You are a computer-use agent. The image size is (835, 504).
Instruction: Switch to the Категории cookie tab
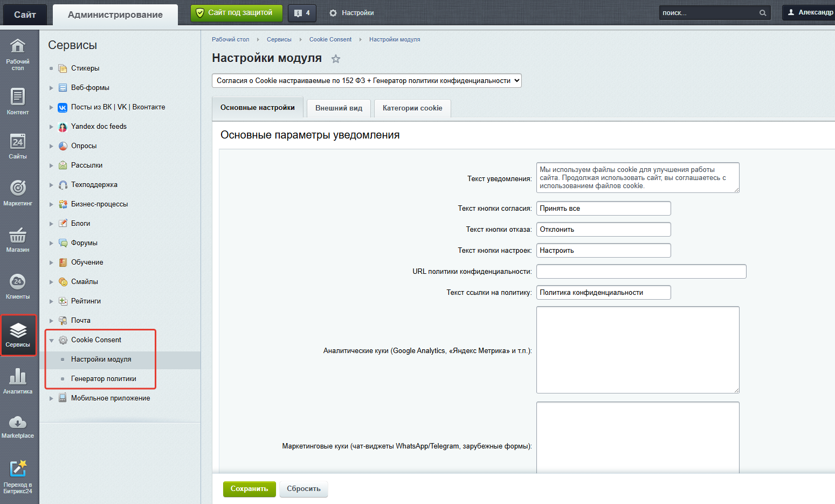(x=412, y=108)
